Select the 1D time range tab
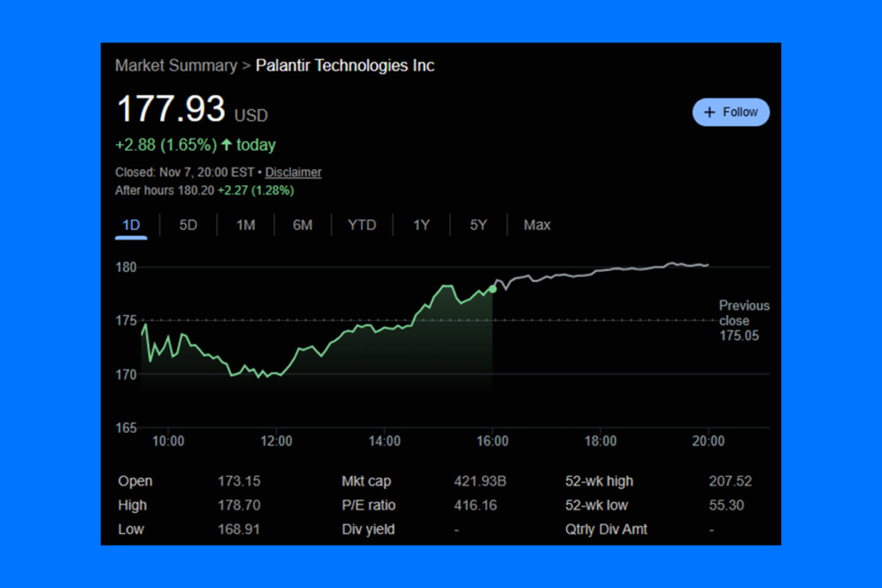Viewport: 882px width, 588px height. pos(131,225)
